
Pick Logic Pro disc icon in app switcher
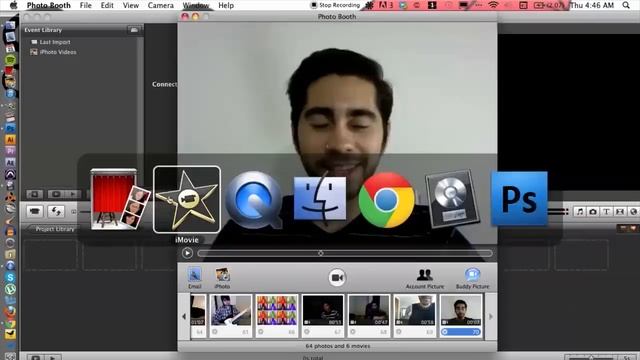coord(452,199)
